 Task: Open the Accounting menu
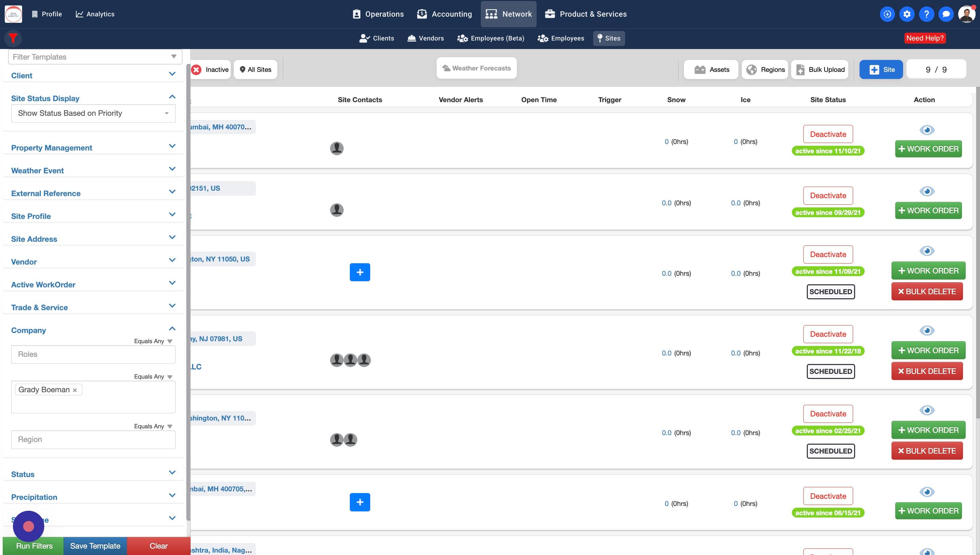pyautogui.click(x=444, y=14)
